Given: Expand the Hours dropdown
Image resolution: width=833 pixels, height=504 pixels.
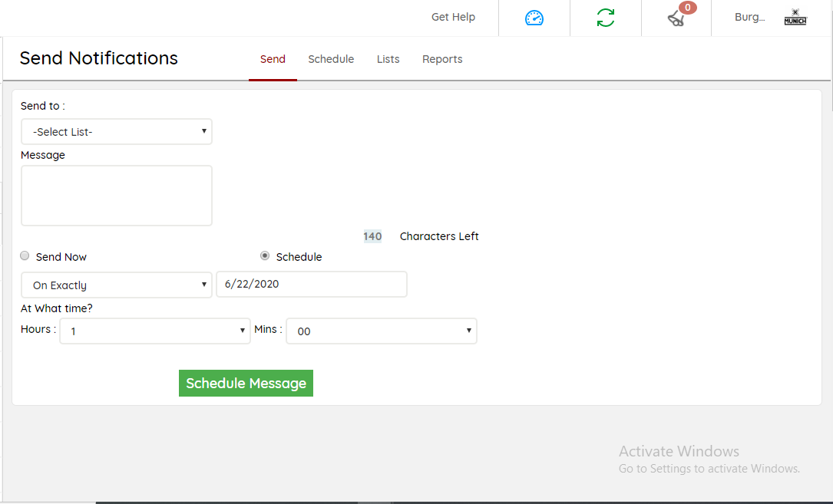Looking at the screenshot, I should pyautogui.click(x=155, y=331).
